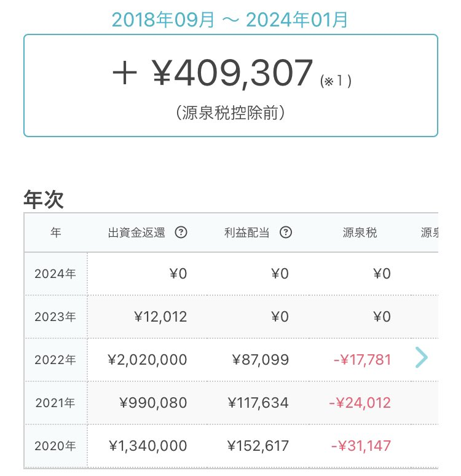The width and height of the screenshot is (461, 476).
Task: Click the ¥152,617 profit distribution value
Action: pos(258,446)
